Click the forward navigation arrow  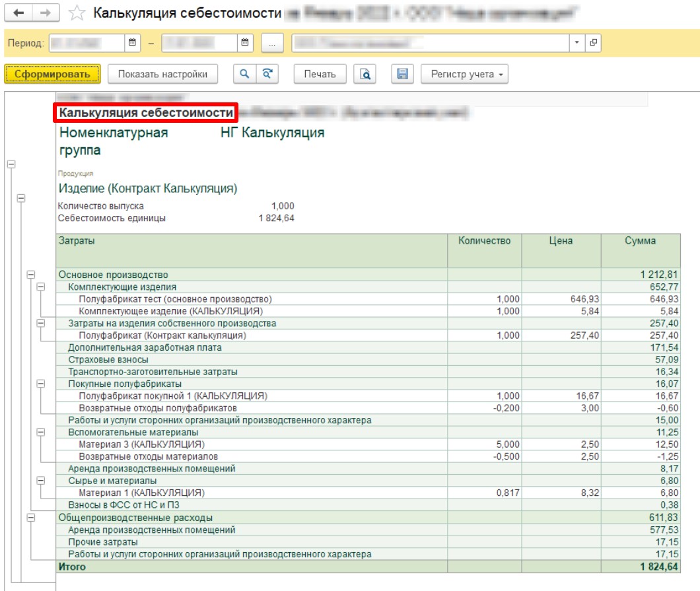[46, 13]
